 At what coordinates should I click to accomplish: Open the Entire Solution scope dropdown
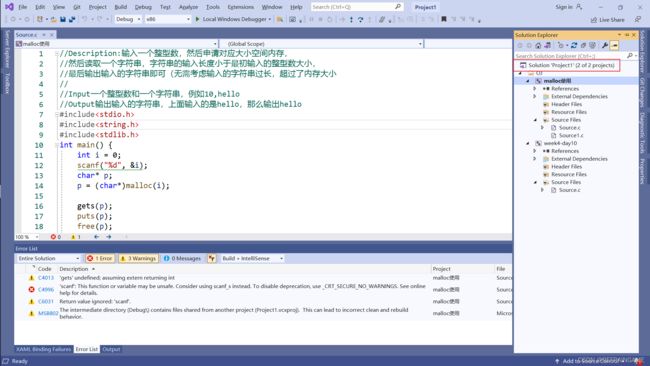click(49, 258)
